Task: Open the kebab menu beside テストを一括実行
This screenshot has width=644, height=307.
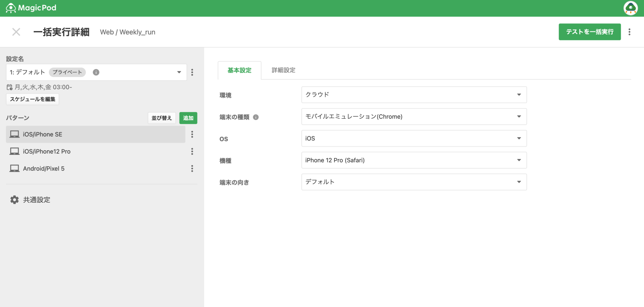Action: point(629,32)
